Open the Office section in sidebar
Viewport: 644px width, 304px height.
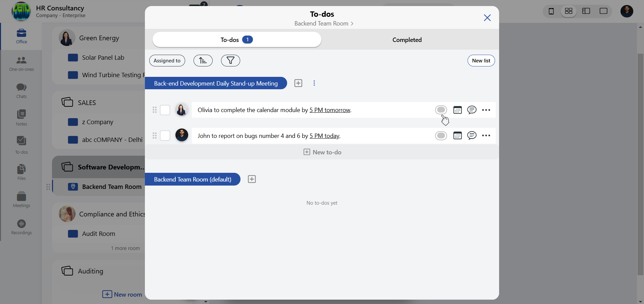tap(21, 36)
